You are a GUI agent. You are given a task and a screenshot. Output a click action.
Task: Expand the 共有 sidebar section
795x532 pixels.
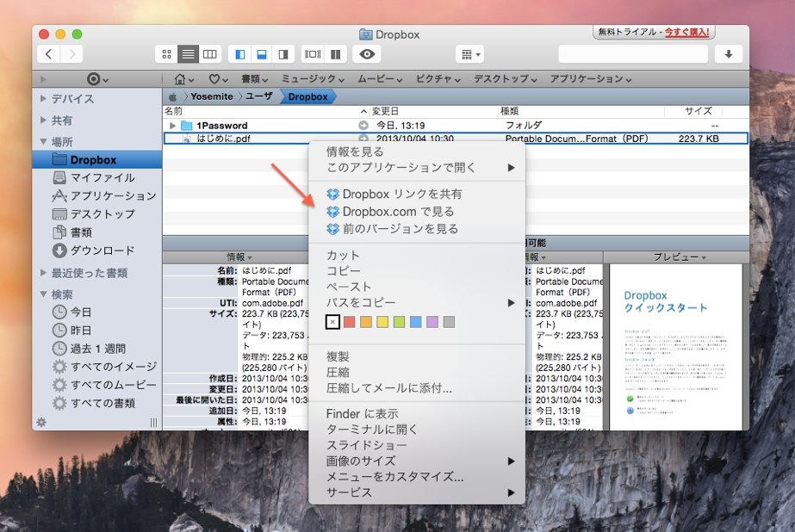(43, 120)
